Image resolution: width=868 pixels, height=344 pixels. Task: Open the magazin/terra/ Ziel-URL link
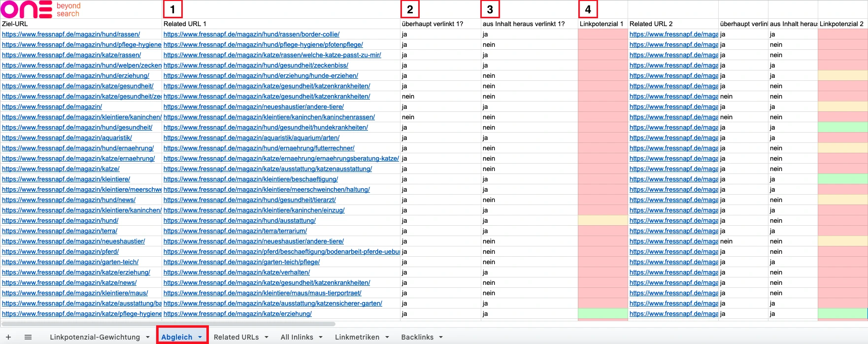pos(60,231)
